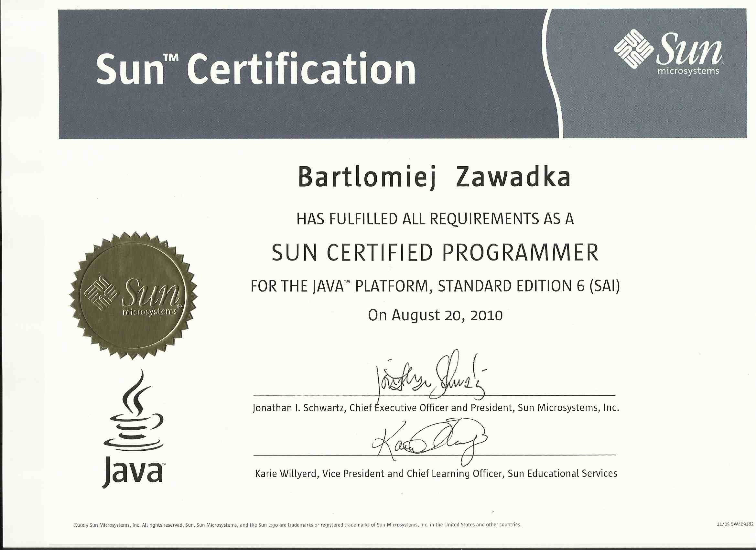
Task: Click the date 'On August 20, 2010'
Action: coord(435,315)
